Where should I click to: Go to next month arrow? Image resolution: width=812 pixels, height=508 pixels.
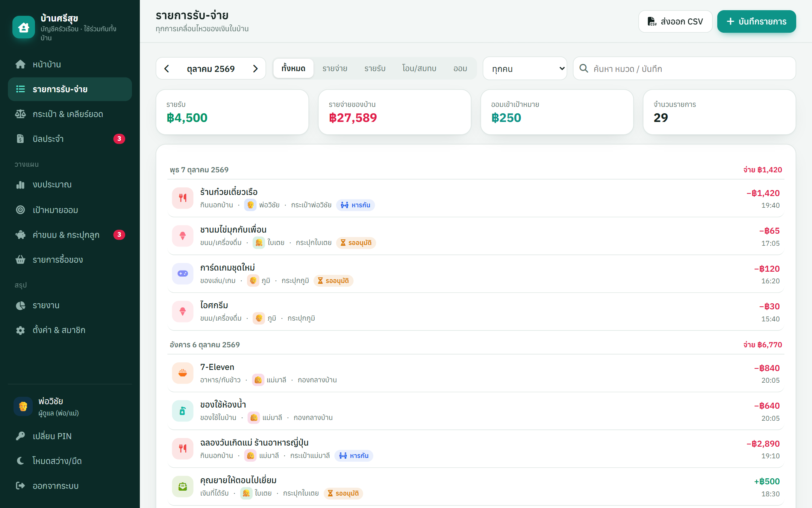click(255, 68)
